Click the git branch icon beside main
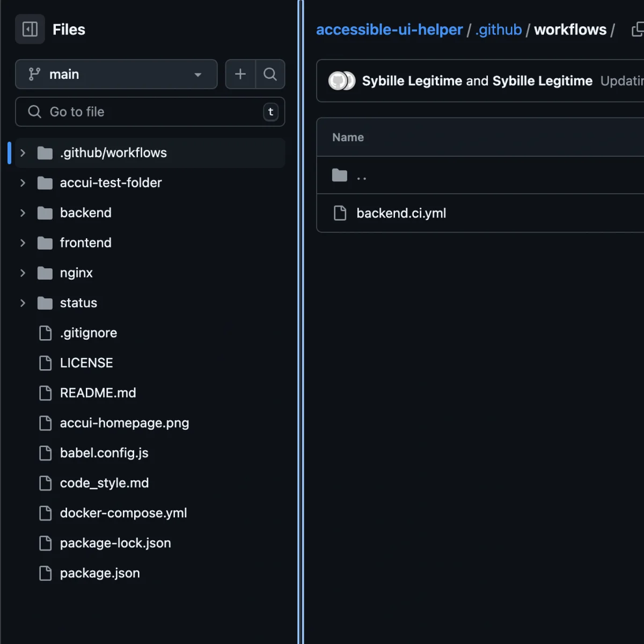 [x=34, y=74]
